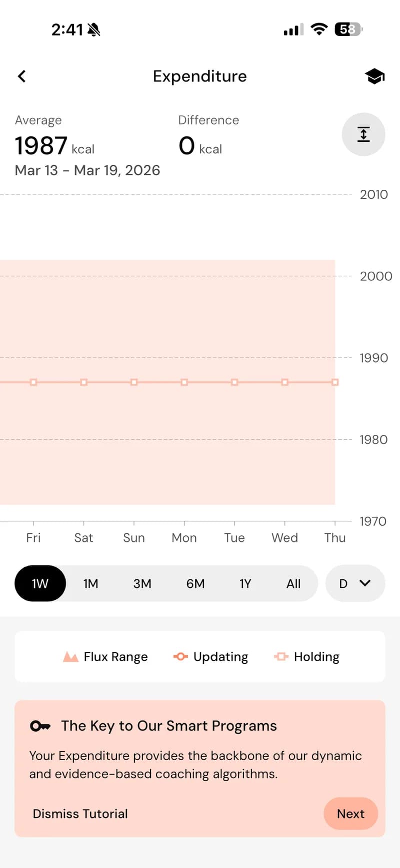Screen dimensions: 400x868
Task: Tap the Holding legend square icon
Action: click(282, 656)
